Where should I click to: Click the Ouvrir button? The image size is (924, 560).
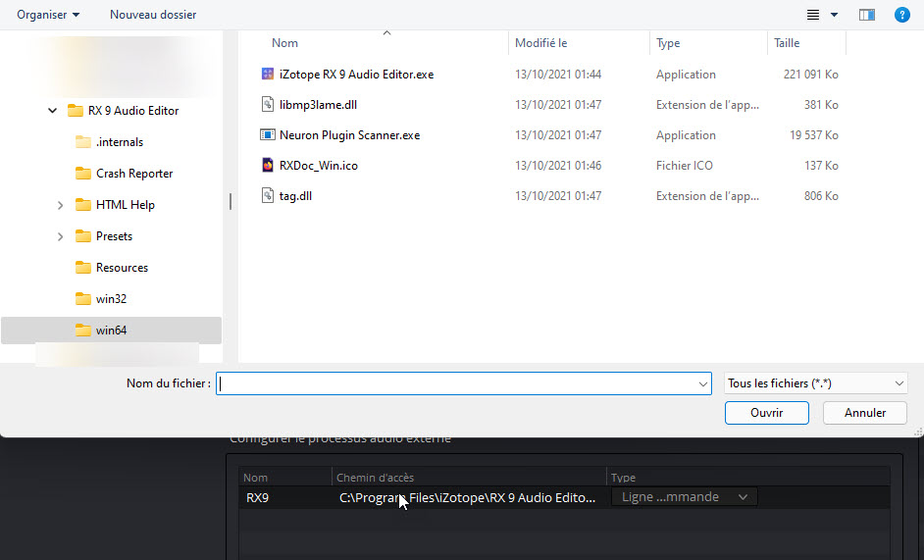tap(766, 413)
